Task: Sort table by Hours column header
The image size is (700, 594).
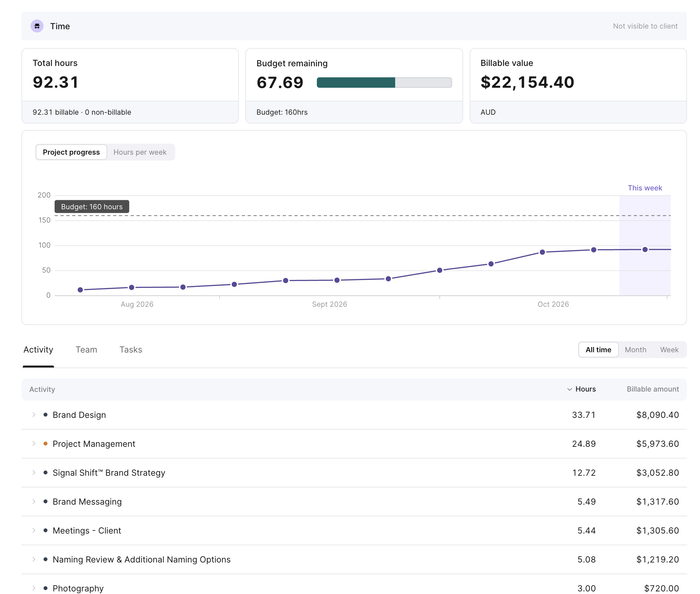Action: click(x=585, y=389)
